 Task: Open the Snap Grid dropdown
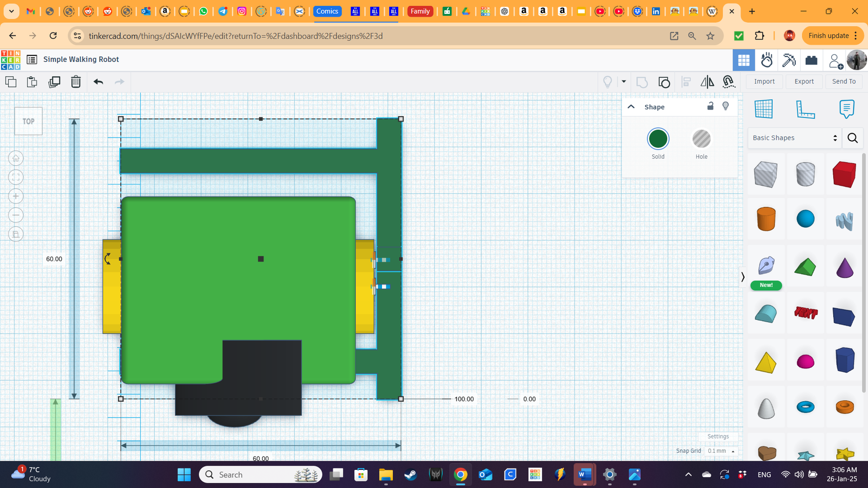point(721,451)
